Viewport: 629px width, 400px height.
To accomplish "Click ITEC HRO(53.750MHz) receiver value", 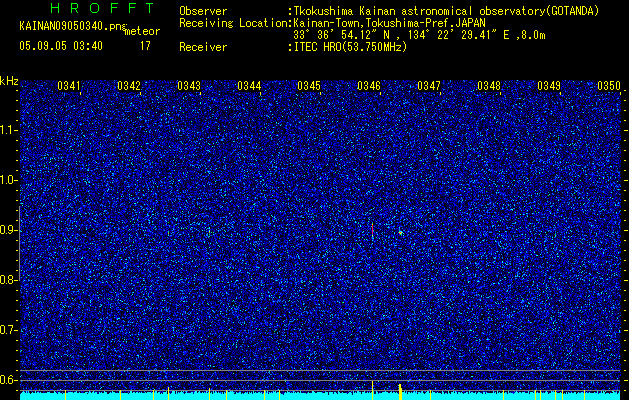I will (350, 47).
